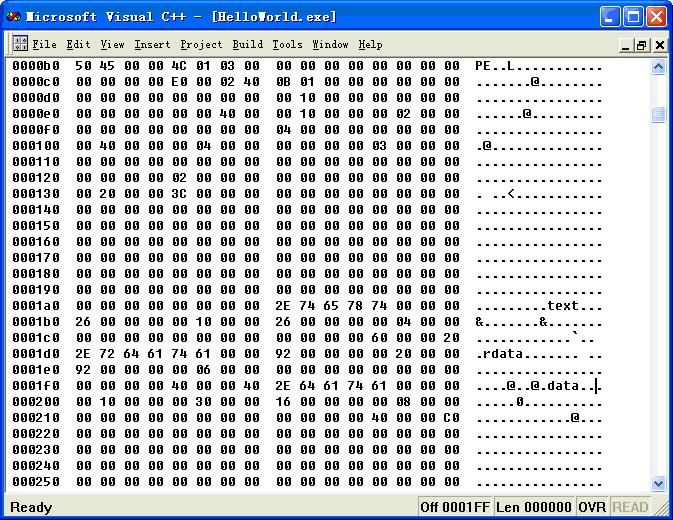Click the 'Ready' status bar text

tap(31, 508)
